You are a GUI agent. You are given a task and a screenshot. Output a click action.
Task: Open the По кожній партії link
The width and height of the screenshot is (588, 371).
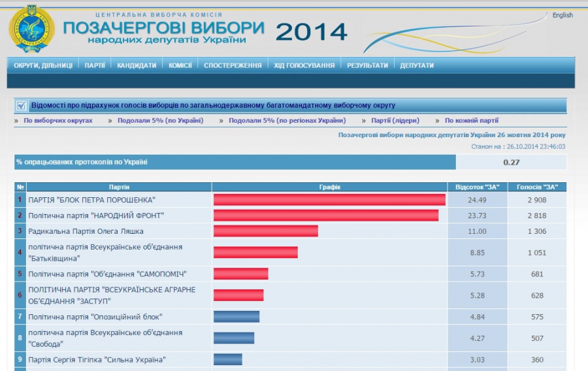pos(471,121)
